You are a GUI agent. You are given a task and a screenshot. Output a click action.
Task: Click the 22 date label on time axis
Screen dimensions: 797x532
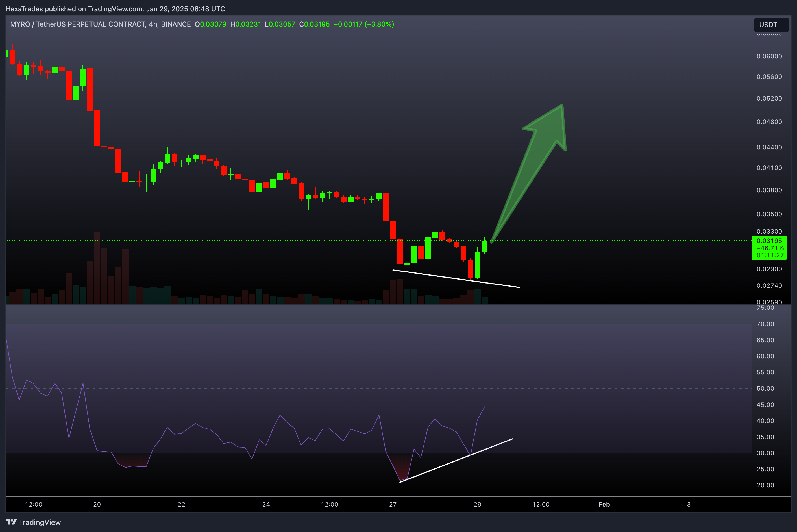pyautogui.click(x=182, y=505)
